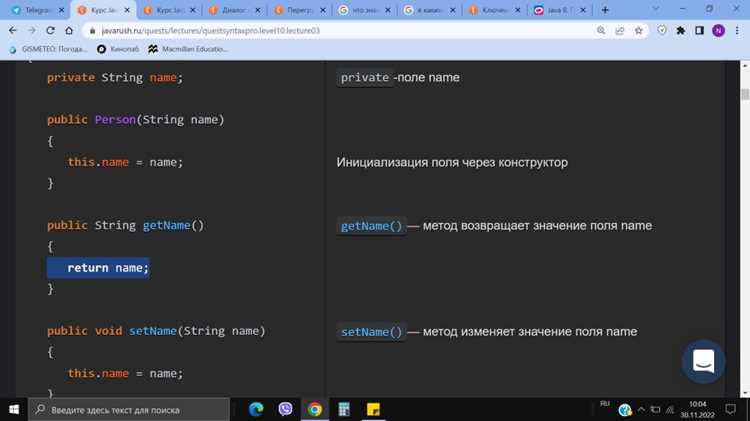The image size is (750, 421).
Task: Bookmark this page with the star icon
Action: point(639,30)
